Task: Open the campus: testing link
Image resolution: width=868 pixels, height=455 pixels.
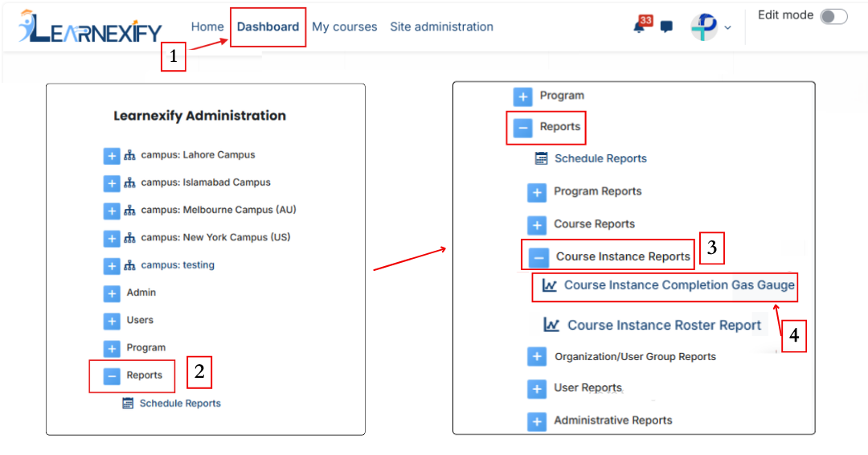Action: point(178,264)
